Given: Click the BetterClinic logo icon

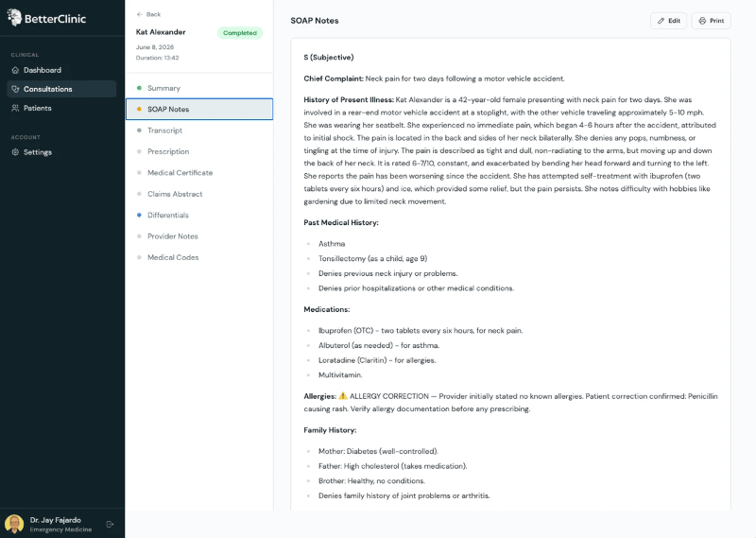Looking at the screenshot, I should [14, 17].
